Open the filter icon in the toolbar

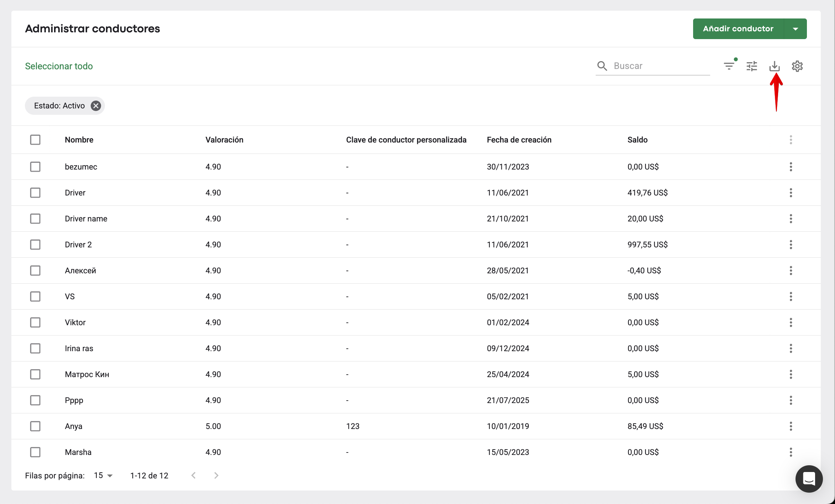pyautogui.click(x=729, y=66)
